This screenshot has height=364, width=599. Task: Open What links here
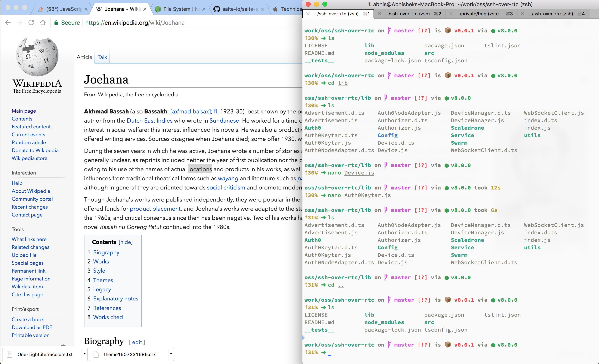(29, 239)
